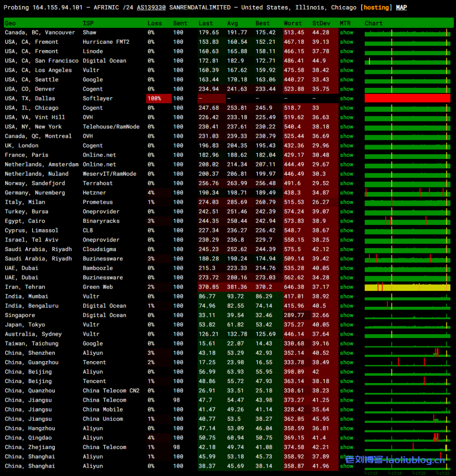This screenshot has height=476, width=456.
Task: Open the MAP link
Action: click(x=401, y=7)
